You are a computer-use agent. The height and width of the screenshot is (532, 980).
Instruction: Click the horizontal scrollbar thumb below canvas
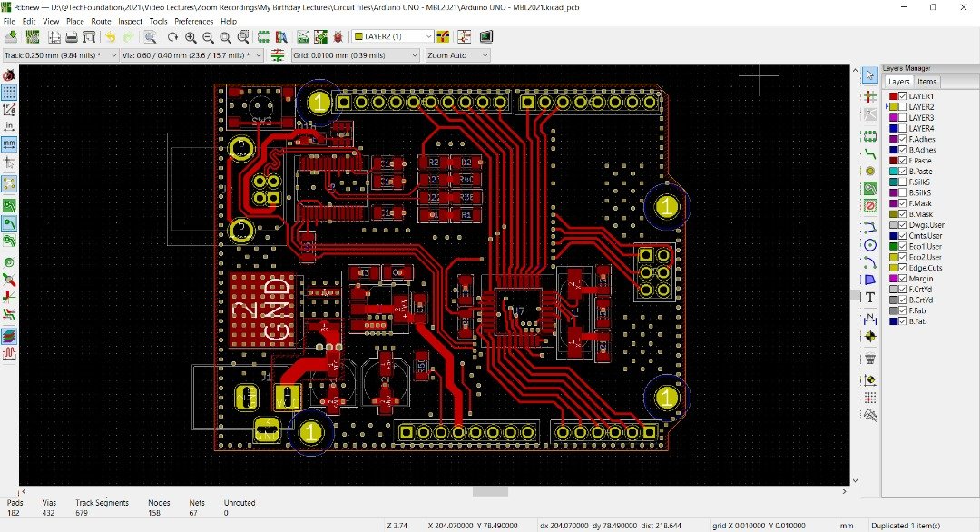490,492
